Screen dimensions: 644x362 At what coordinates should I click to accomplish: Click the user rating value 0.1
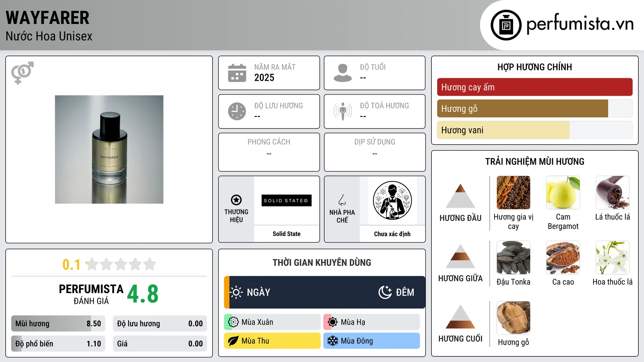click(71, 265)
